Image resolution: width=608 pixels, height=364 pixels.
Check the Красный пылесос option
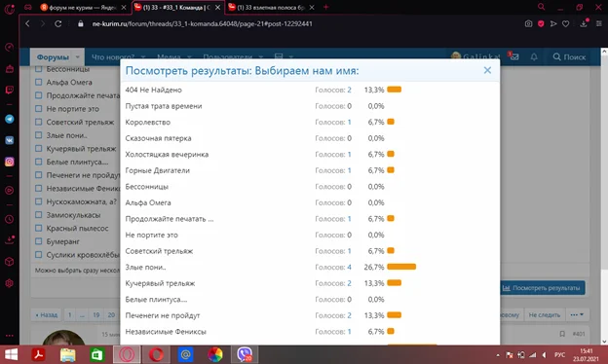tap(38, 228)
